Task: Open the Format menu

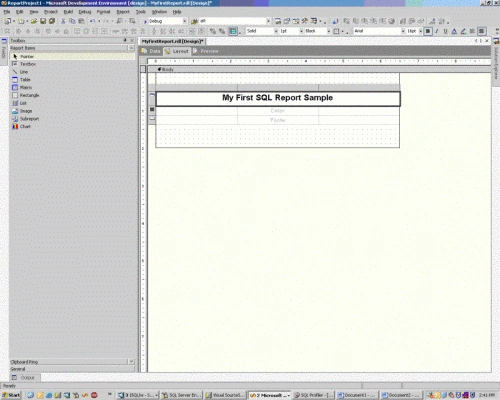Action: click(x=103, y=12)
